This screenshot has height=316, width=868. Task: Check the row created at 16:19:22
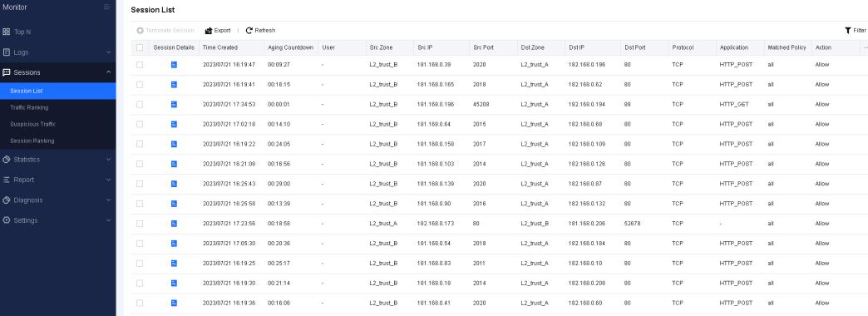coord(140,145)
